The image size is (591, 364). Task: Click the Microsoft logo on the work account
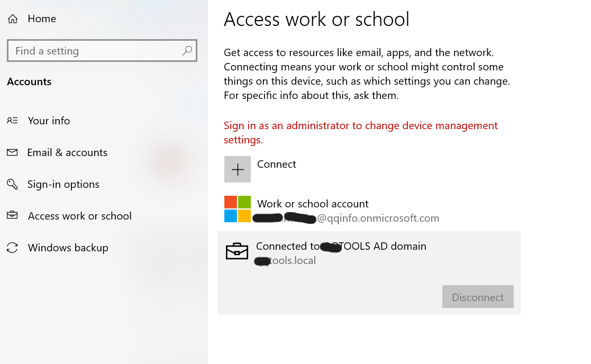coord(238,208)
